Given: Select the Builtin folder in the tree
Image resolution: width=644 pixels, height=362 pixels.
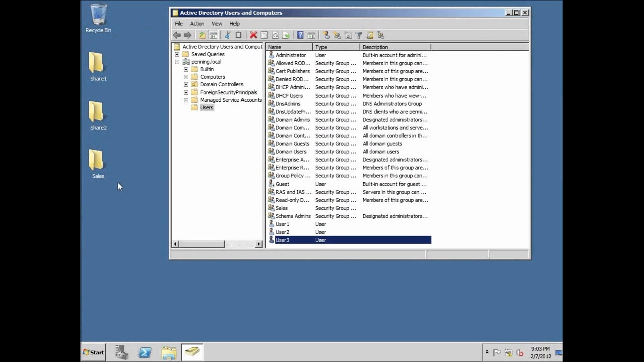Looking at the screenshot, I should tap(207, 69).
